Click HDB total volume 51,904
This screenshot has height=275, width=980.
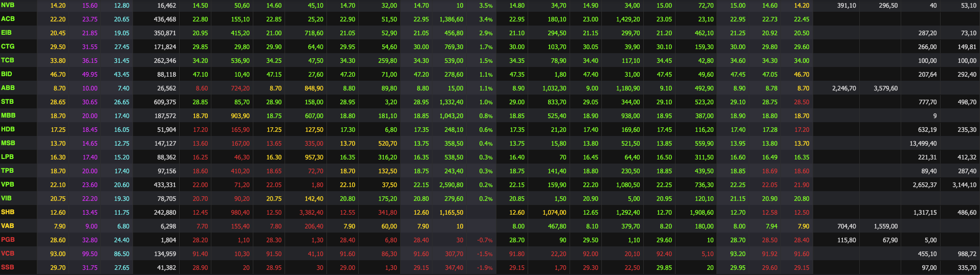point(166,130)
